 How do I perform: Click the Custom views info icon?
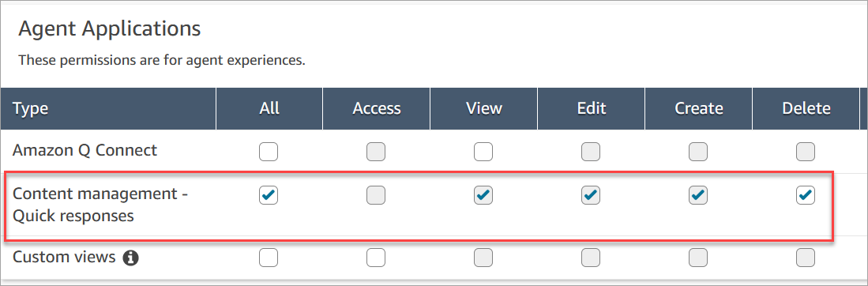130,258
